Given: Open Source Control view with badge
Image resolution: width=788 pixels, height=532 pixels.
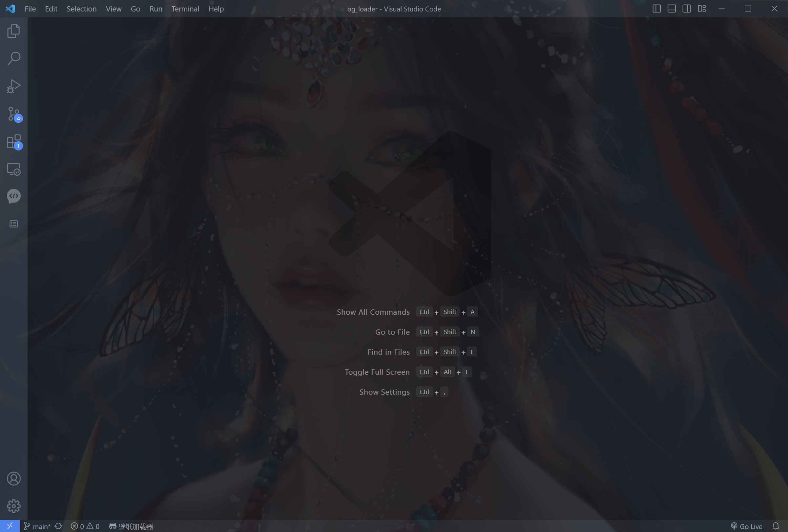Looking at the screenshot, I should pos(13,114).
